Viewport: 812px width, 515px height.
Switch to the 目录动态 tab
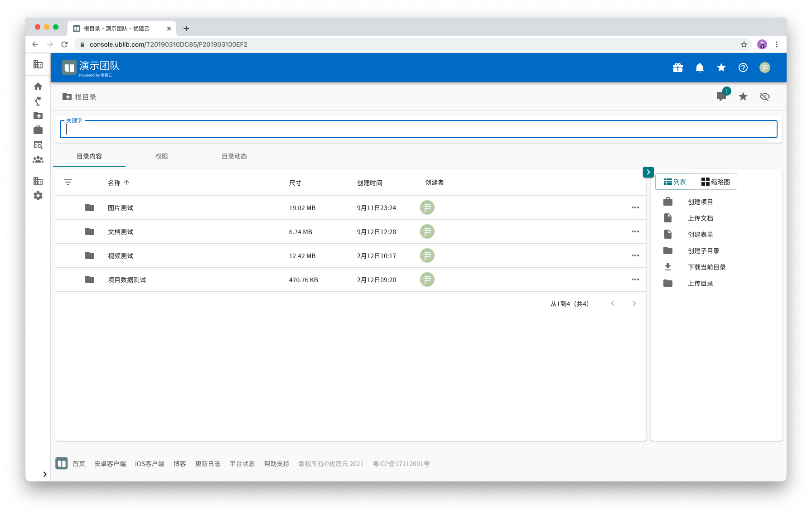click(234, 156)
